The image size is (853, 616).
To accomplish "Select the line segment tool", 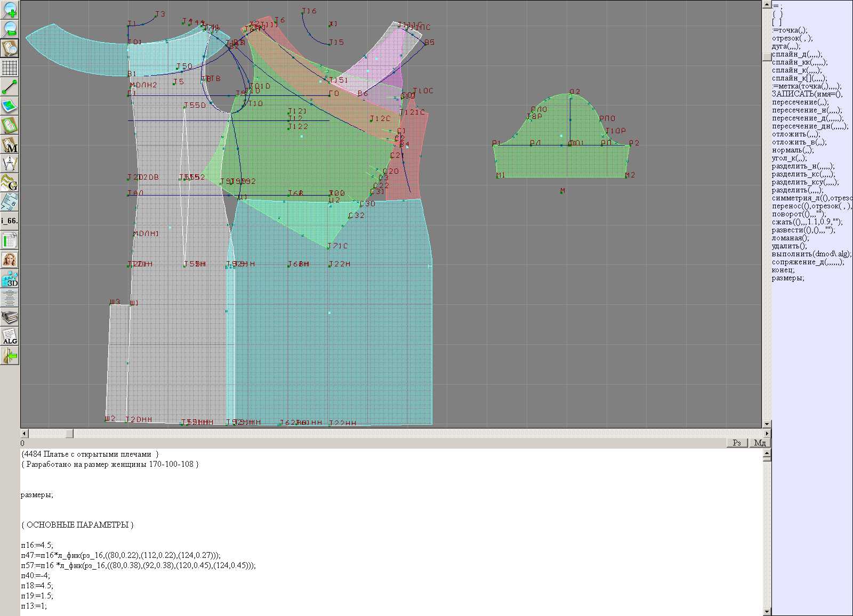I will pos(10,87).
